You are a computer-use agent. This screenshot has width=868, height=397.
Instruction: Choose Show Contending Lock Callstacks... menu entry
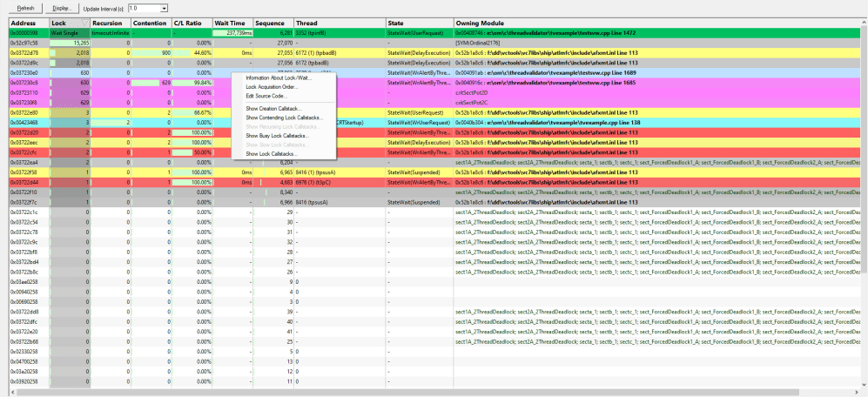pos(285,118)
